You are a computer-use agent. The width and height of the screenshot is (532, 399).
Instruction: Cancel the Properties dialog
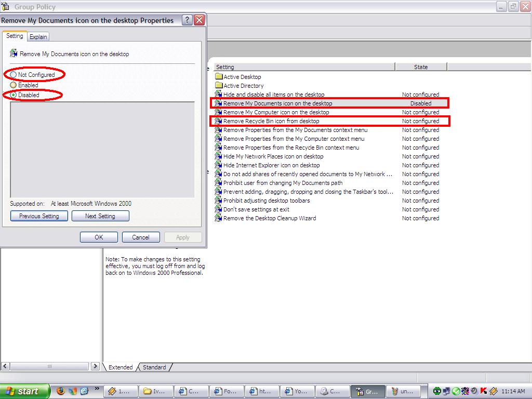[x=141, y=237]
